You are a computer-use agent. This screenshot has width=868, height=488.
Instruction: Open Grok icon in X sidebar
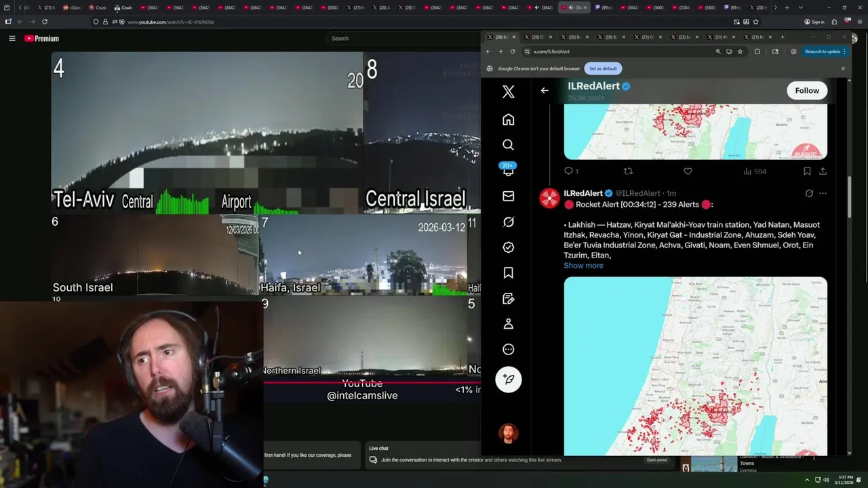[508, 222]
